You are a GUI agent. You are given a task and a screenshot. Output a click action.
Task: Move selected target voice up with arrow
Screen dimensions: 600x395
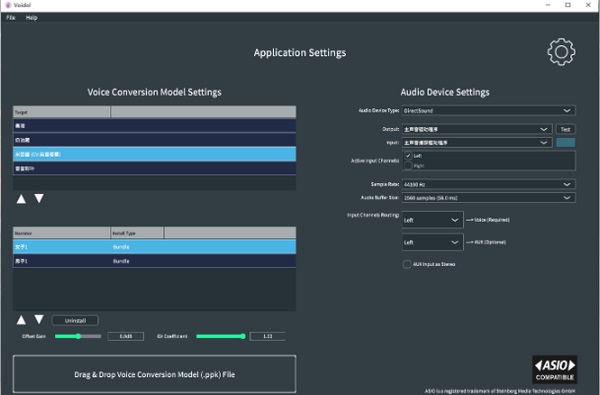click(x=21, y=199)
